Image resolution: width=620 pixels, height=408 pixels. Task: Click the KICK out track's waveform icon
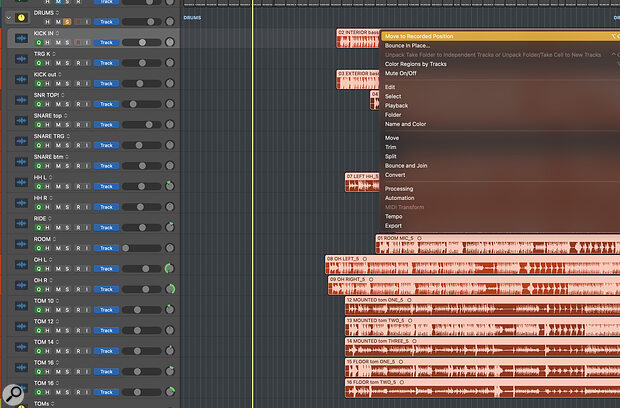21,79
